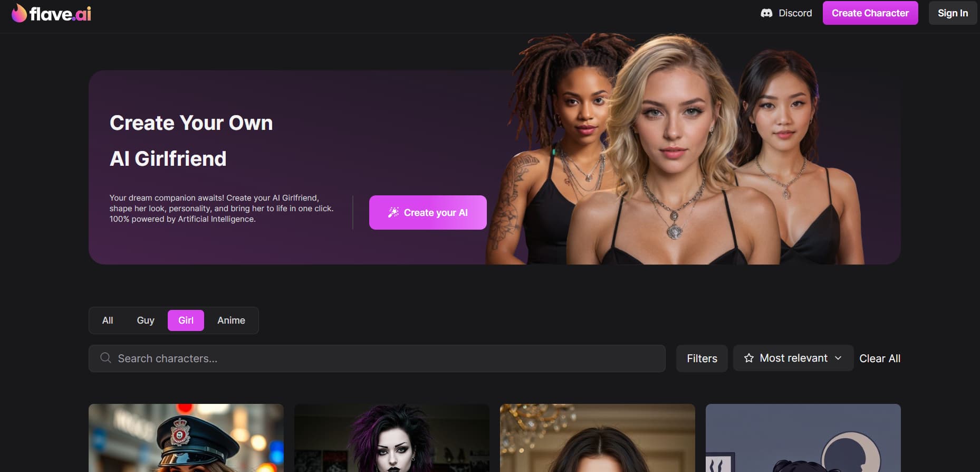980x472 pixels.
Task: Click the magnifying glass search icon
Action: pyautogui.click(x=105, y=358)
